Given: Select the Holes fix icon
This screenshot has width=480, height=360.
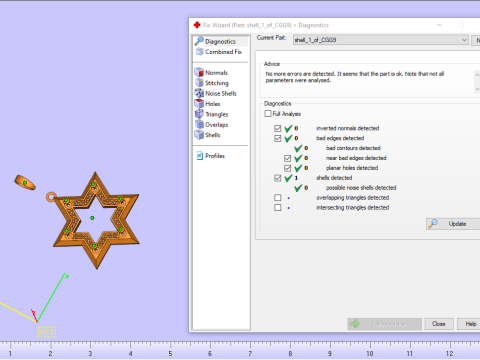Looking at the screenshot, I should (x=199, y=104).
